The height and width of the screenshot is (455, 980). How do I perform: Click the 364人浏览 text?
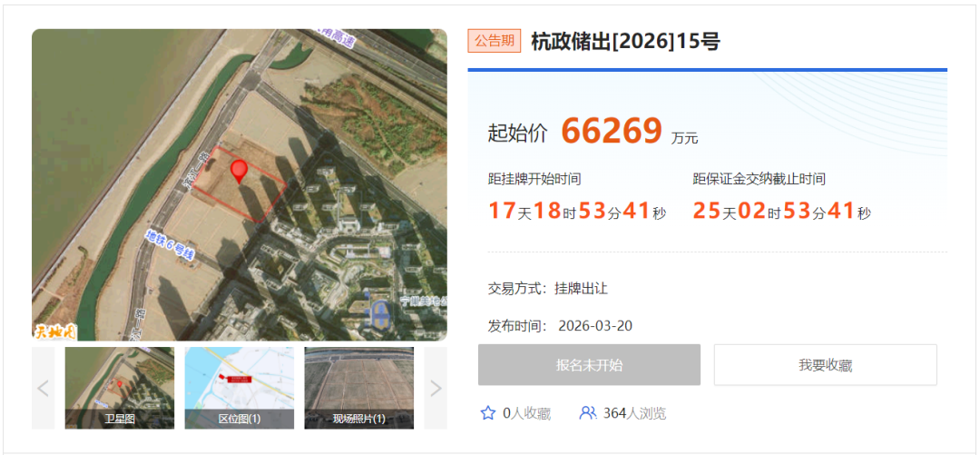click(x=634, y=414)
